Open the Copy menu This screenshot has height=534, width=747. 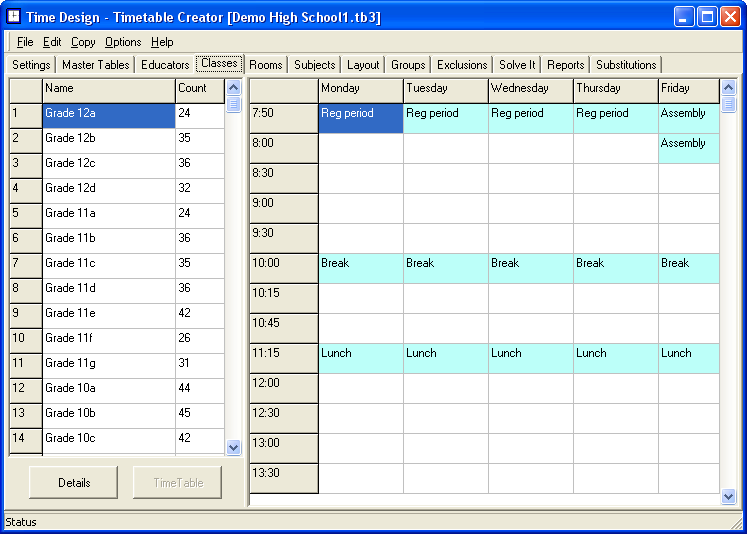pyautogui.click(x=83, y=42)
